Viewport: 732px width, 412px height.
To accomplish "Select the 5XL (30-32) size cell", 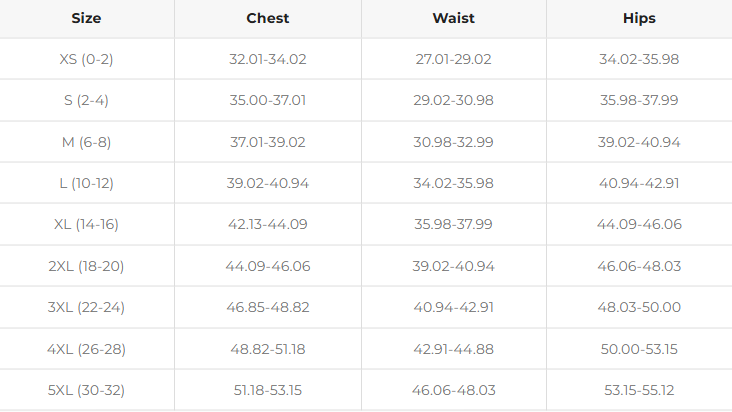I will [x=86, y=390].
